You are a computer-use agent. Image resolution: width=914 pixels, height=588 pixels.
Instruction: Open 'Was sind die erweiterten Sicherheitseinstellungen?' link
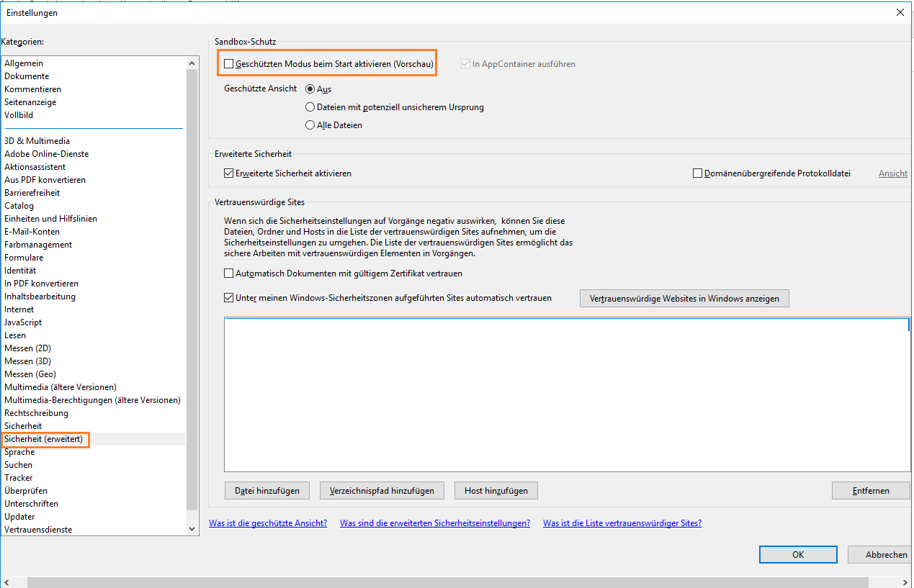click(x=435, y=523)
